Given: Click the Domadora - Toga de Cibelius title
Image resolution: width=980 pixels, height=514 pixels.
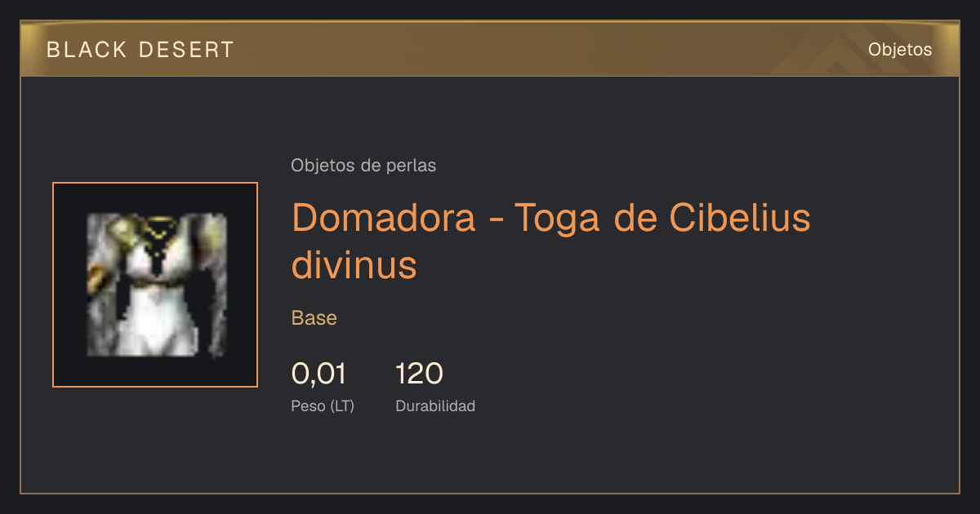Looking at the screenshot, I should point(551,218).
